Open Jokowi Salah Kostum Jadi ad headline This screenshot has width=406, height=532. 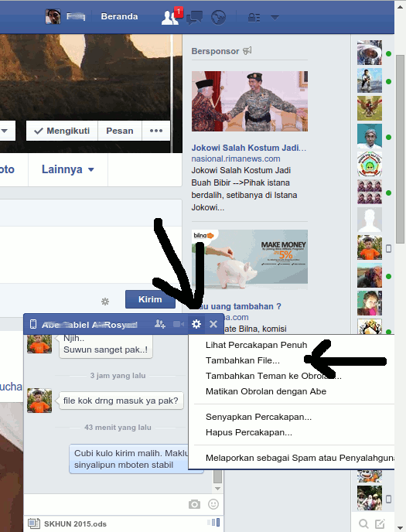coord(248,148)
